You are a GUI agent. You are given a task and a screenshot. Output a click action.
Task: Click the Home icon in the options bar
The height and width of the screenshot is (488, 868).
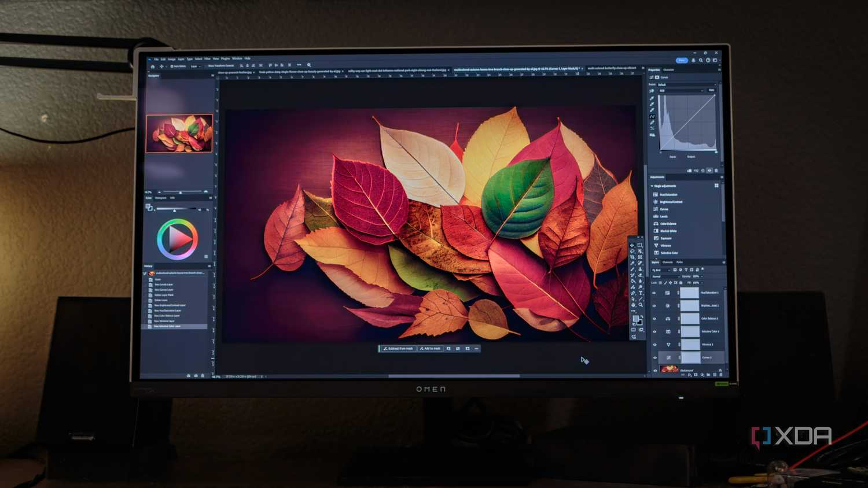tap(153, 66)
